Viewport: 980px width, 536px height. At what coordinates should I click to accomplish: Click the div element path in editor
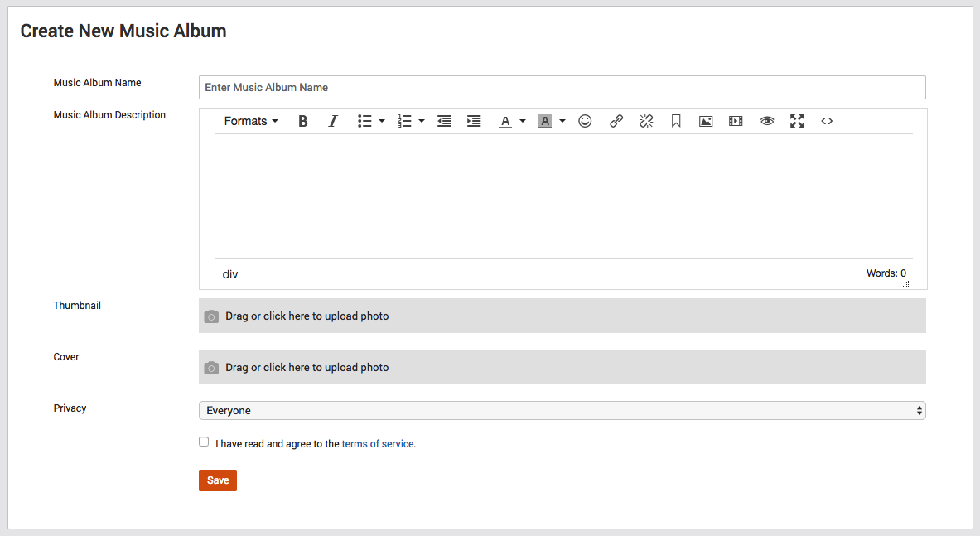pyautogui.click(x=230, y=274)
